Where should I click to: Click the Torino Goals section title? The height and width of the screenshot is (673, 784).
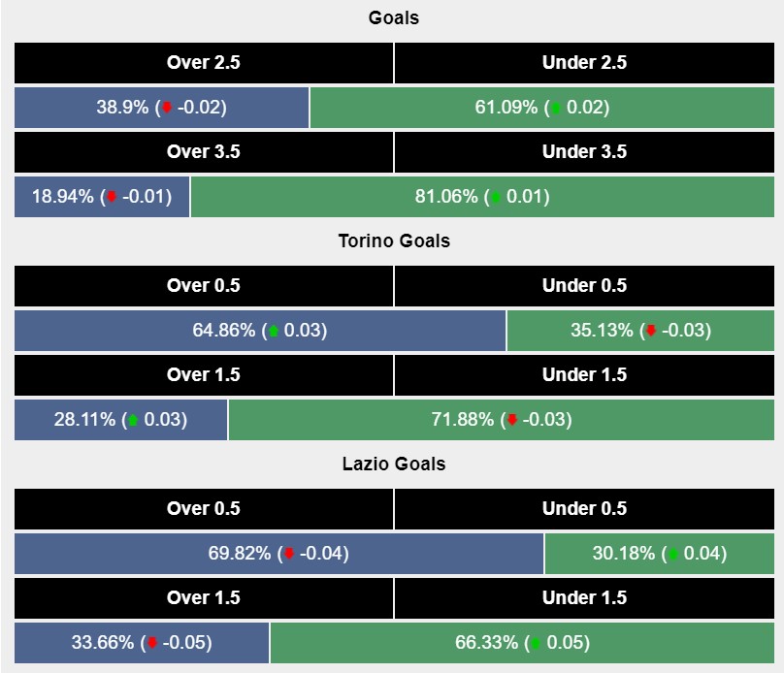394,241
